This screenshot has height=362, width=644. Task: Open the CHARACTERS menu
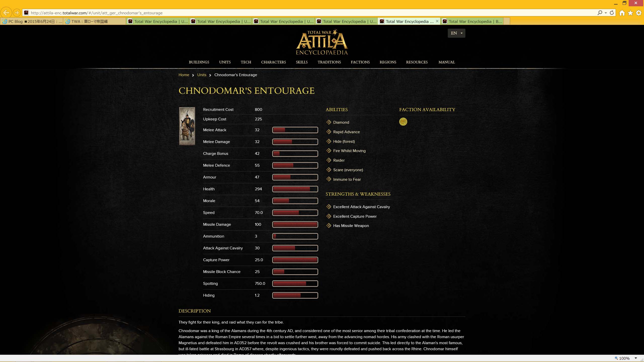click(273, 62)
